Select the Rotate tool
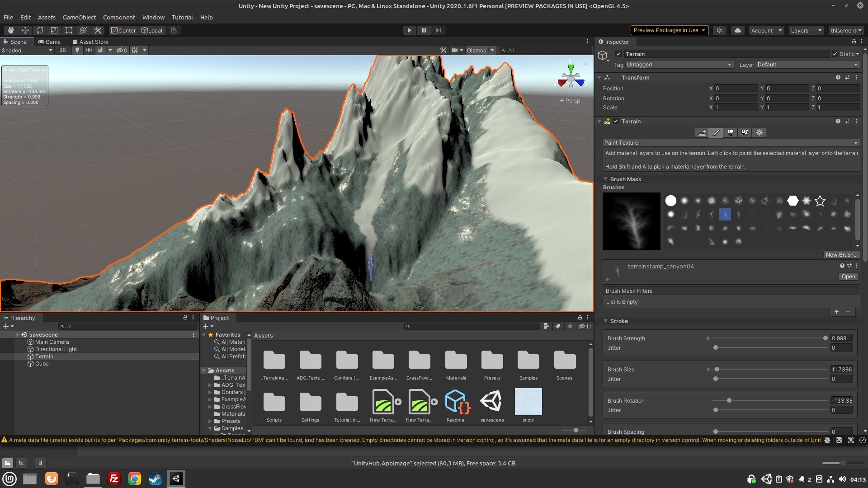 coord(40,30)
